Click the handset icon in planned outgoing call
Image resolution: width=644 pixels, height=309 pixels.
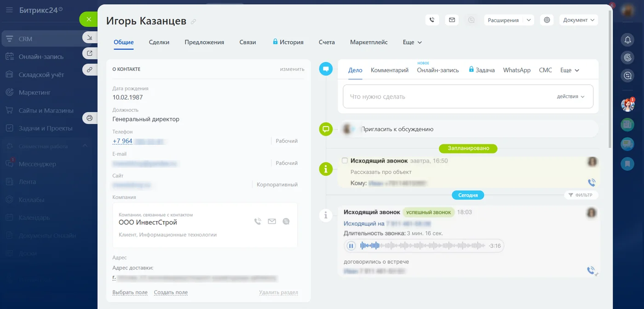click(592, 182)
